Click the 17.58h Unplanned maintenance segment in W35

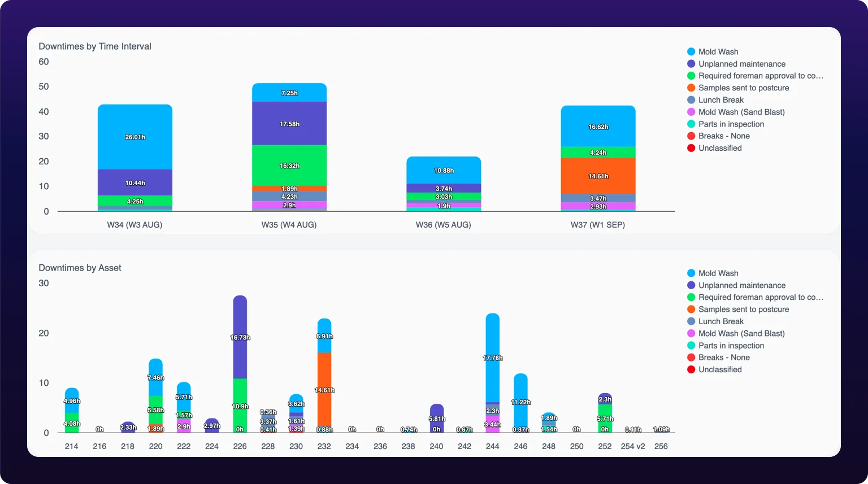289,124
